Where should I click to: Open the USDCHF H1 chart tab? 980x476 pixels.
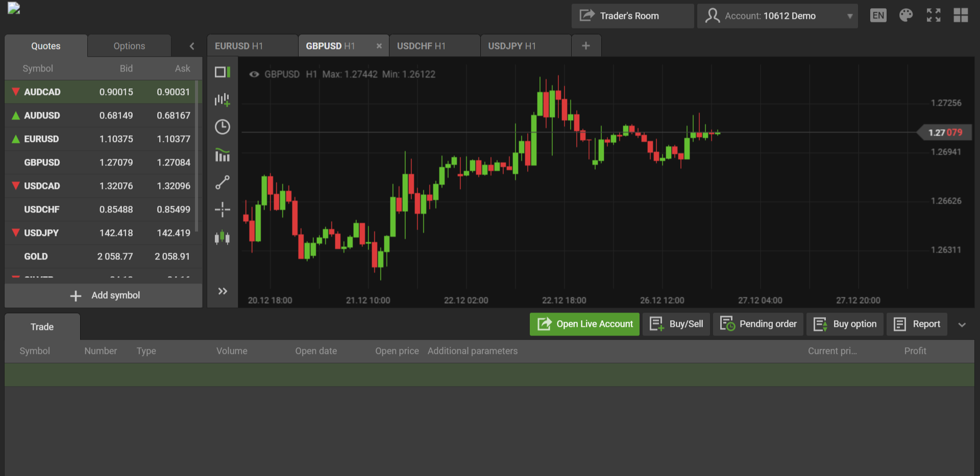point(434,46)
